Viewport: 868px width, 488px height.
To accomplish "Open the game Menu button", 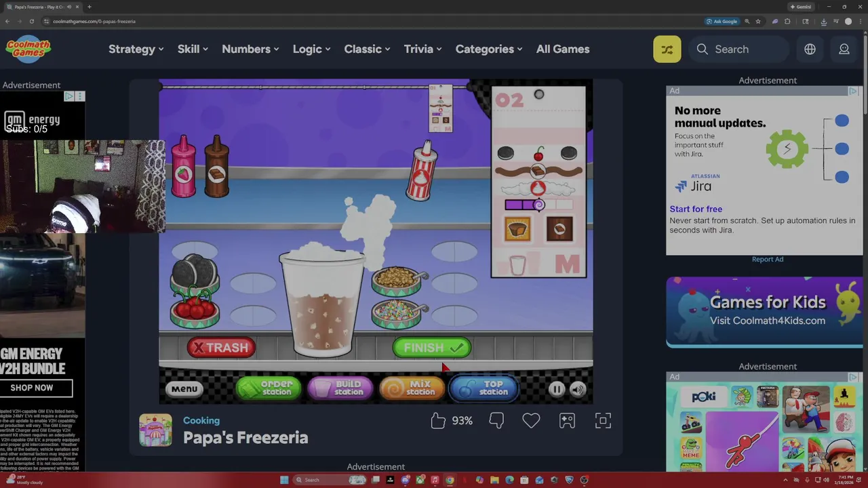I will [x=184, y=389].
